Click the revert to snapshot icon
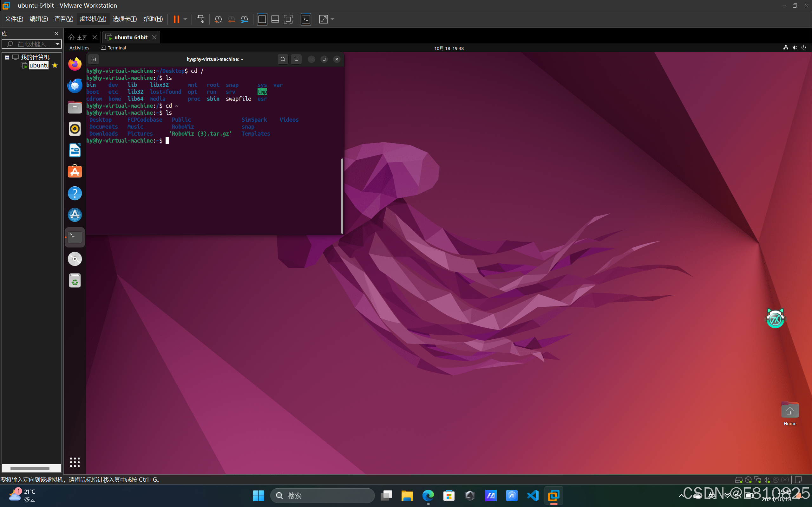Image resolution: width=812 pixels, height=507 pixels. pyautogui.click(x=231, y=19)
